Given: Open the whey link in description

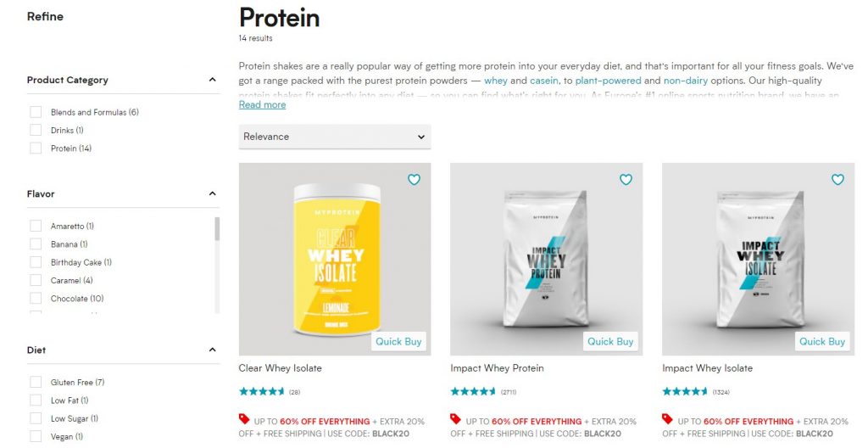Looking at the screenshot, I should point(495,81).
